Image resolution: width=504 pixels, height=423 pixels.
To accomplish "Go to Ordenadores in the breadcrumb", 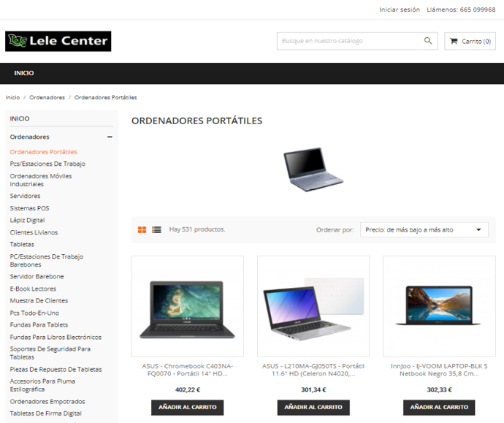I will 47,97.
